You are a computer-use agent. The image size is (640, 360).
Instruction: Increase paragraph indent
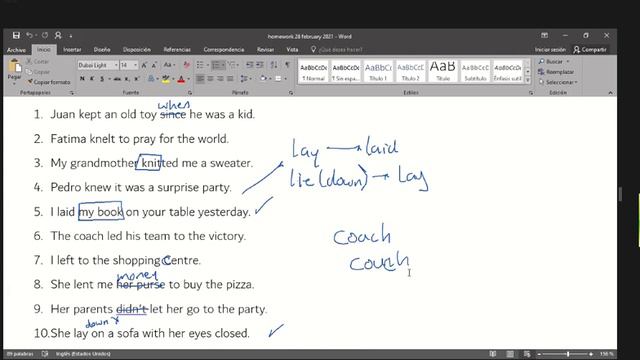(260, 65)
